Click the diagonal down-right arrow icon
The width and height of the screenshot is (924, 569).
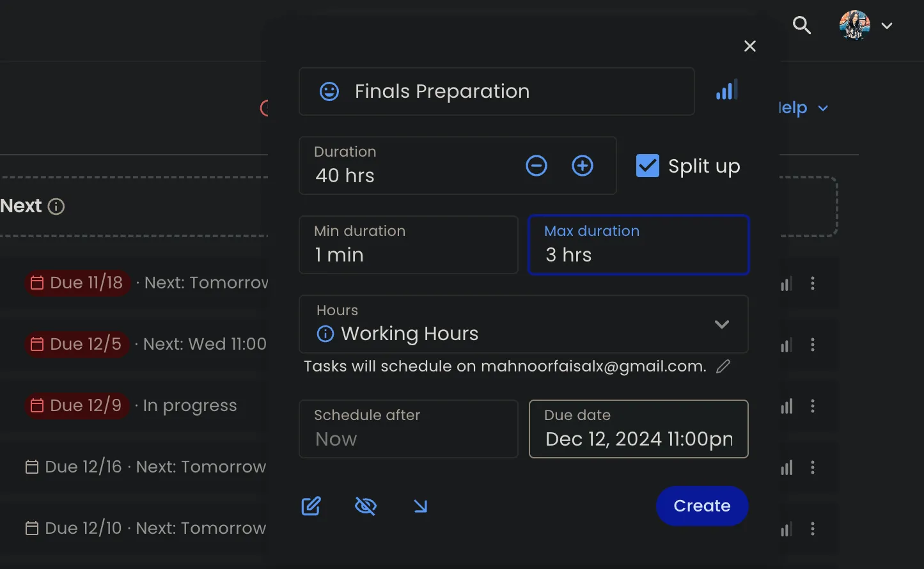click(x=420, y=506)
